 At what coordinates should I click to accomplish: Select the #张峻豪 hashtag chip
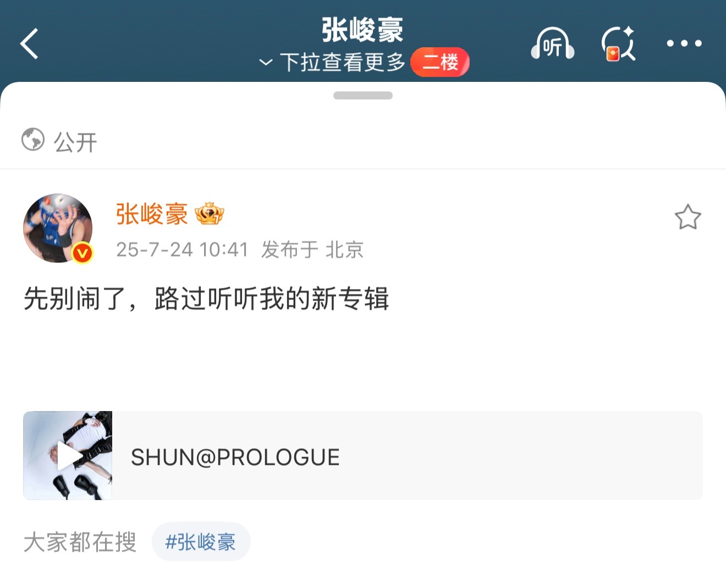(x=201, y=542)
